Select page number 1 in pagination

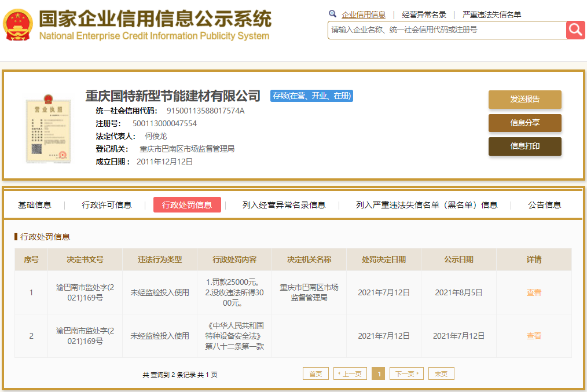[x=379, y=373]
